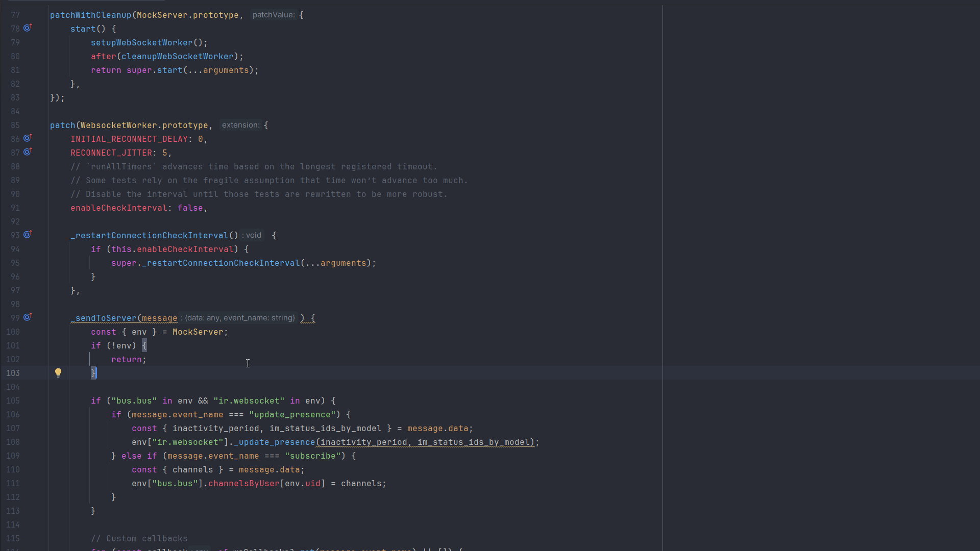Click the `runAllTimers` comment on line 88

point(254,167)
